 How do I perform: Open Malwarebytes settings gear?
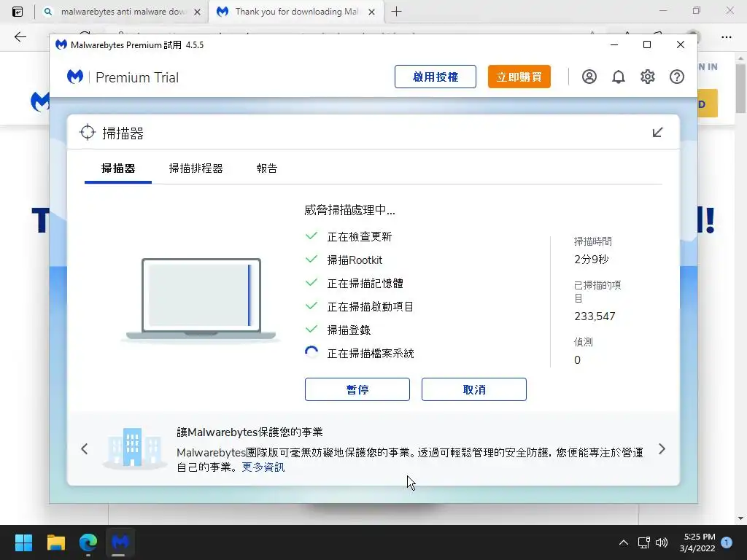click(648, 77)
